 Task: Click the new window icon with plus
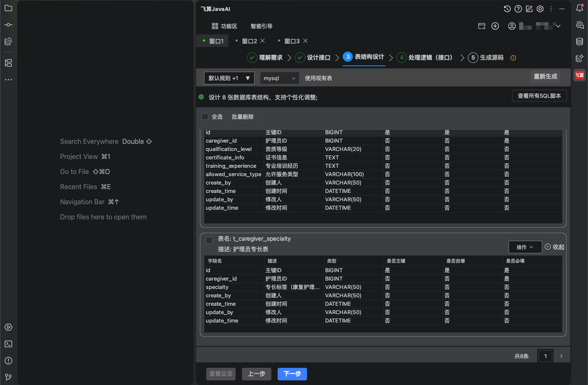[x=482, y=26]
